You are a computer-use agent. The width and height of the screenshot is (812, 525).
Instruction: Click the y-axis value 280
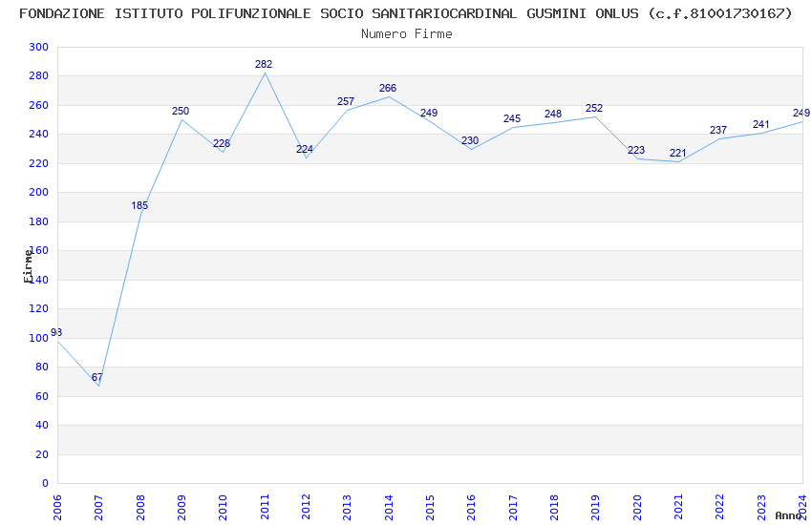pyautogui.click(x=39, y=76)
